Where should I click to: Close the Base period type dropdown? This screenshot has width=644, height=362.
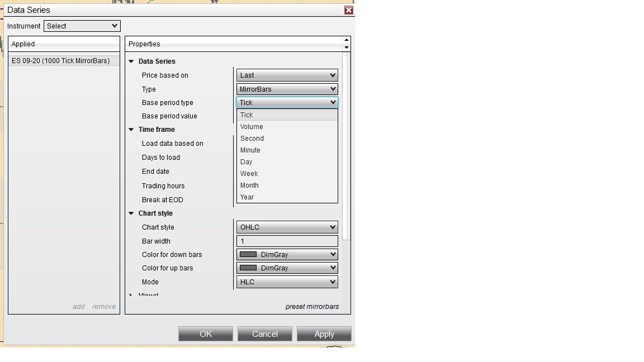287,103
